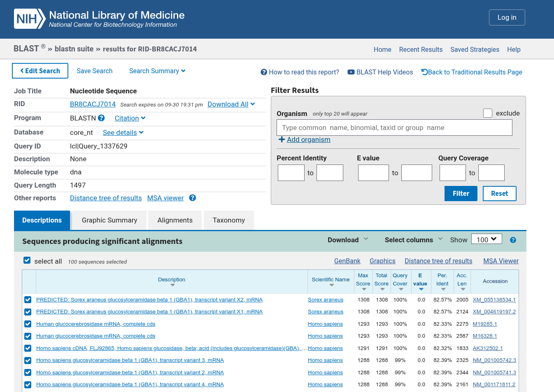This screenshot has width=554, height=392.
Task: Open the Select columns dropdown
Action: (414, 240)
